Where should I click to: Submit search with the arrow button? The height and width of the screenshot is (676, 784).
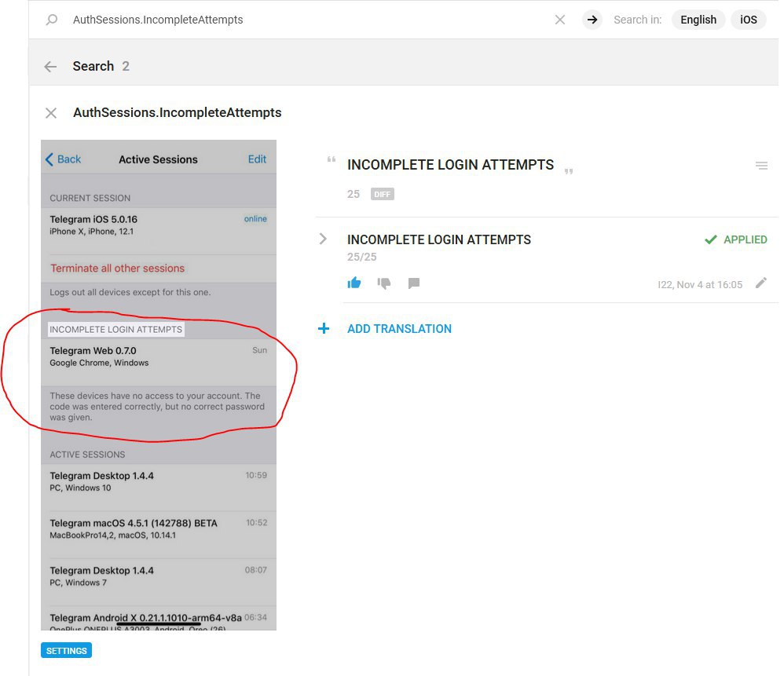592,20
